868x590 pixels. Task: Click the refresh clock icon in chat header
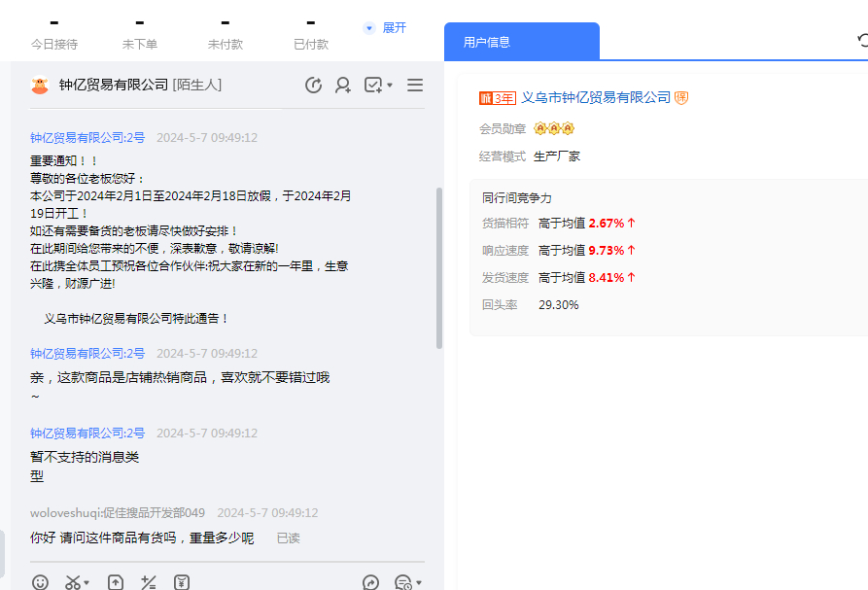tap(313, 86)
